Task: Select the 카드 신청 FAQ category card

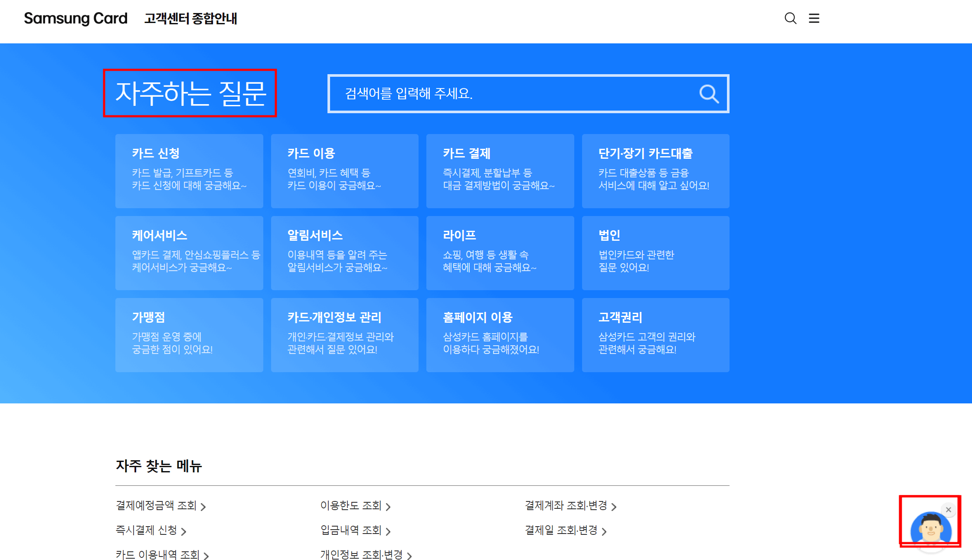Action: point(189,171)
